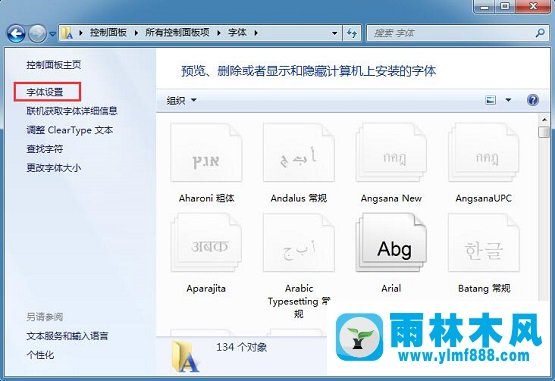
Task: Open the 组织 menu dropdown
Action: [x=181, y=101]
